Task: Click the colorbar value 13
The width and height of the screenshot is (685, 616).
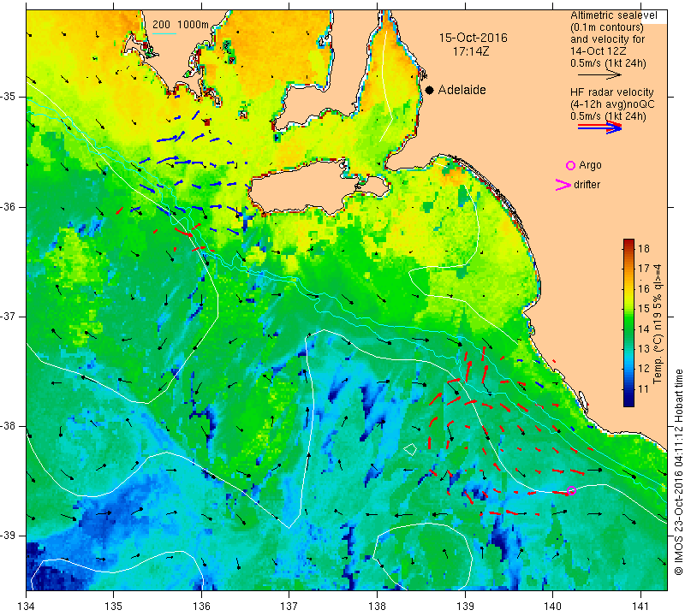Action: click(644, 349)
